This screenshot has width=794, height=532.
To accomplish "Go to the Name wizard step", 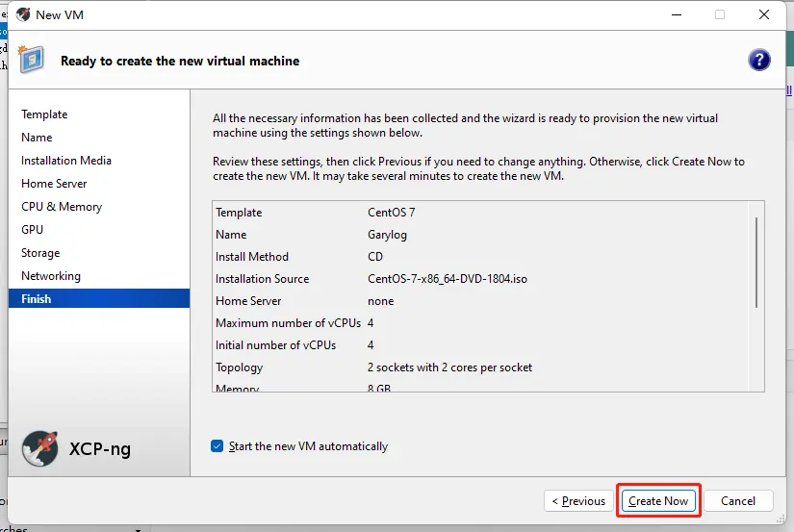I will point(37,138).
